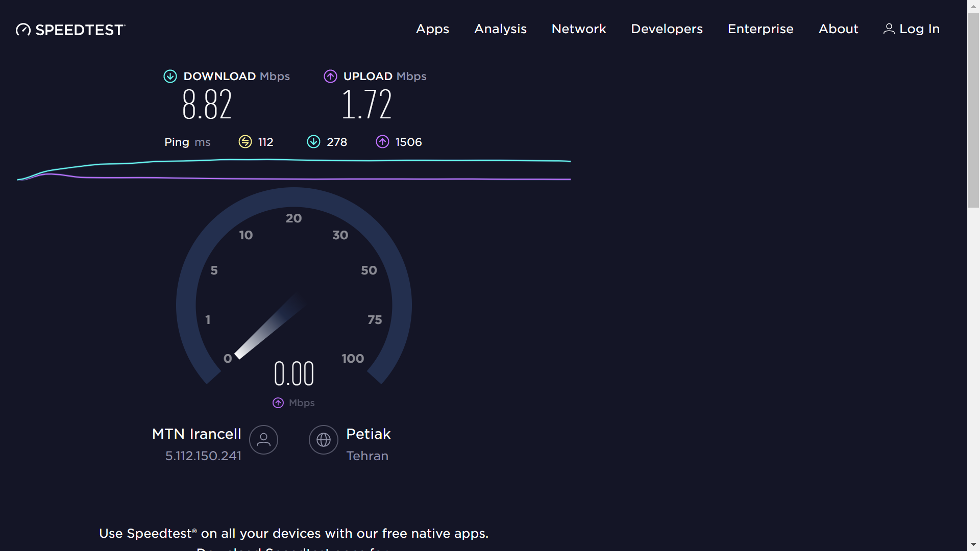Click the Tehran server location text
This screenshot has width=980, height=551.
(x=367, y=456)
